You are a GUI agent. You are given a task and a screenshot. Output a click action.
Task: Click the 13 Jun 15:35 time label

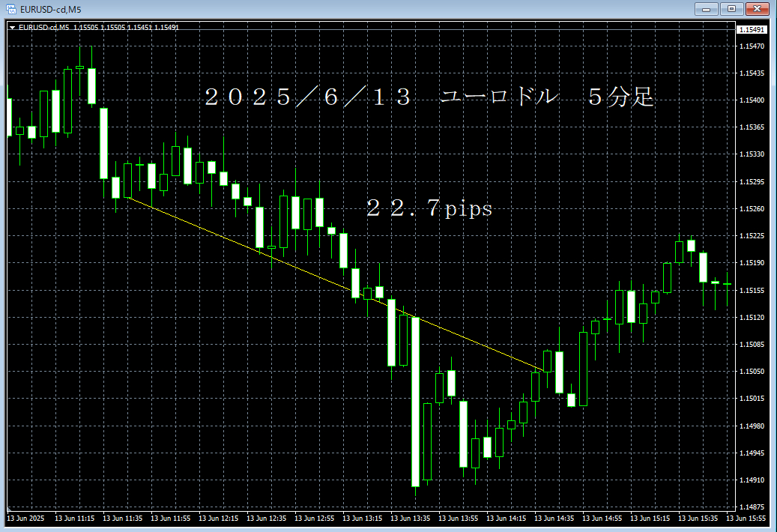[698, 518]
